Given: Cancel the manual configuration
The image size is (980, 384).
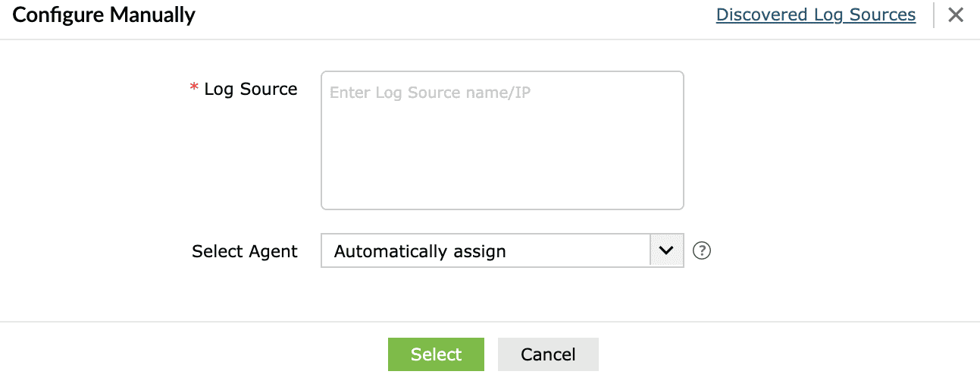Looking at the screenshot, I should click(547, 354).
